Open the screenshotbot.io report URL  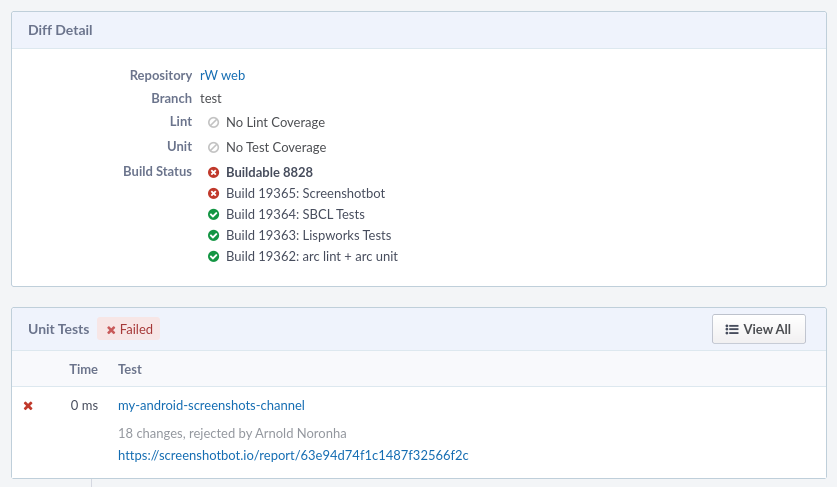(x=293, y=455)
